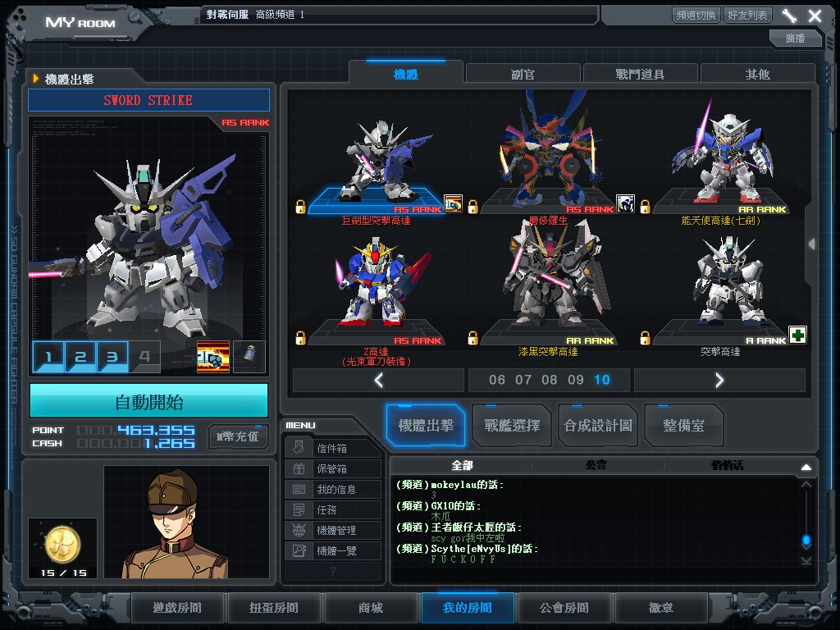Open 我的信息 profile icon
The height and width of the screenshot is (630, 840).
point(299,489)
